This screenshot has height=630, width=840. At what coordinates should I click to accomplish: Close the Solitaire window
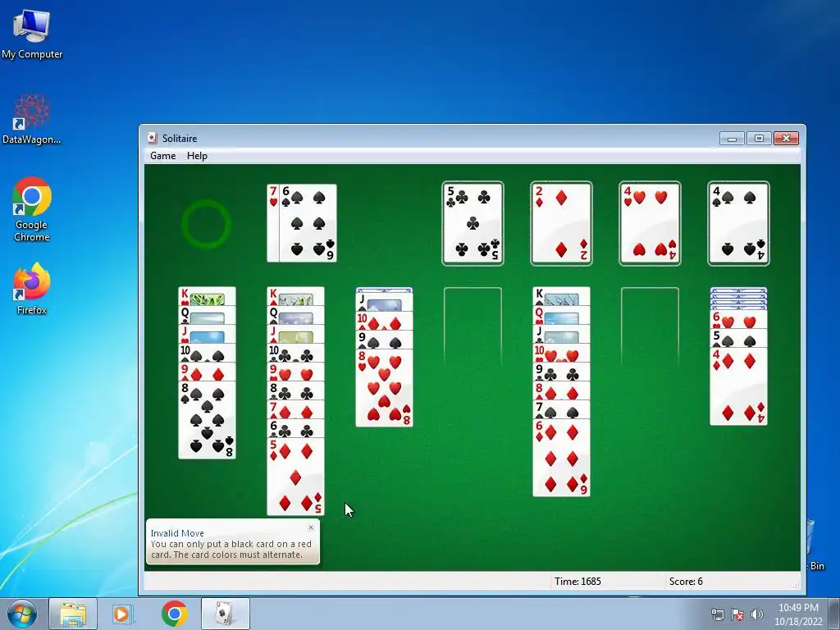(786, 138)
